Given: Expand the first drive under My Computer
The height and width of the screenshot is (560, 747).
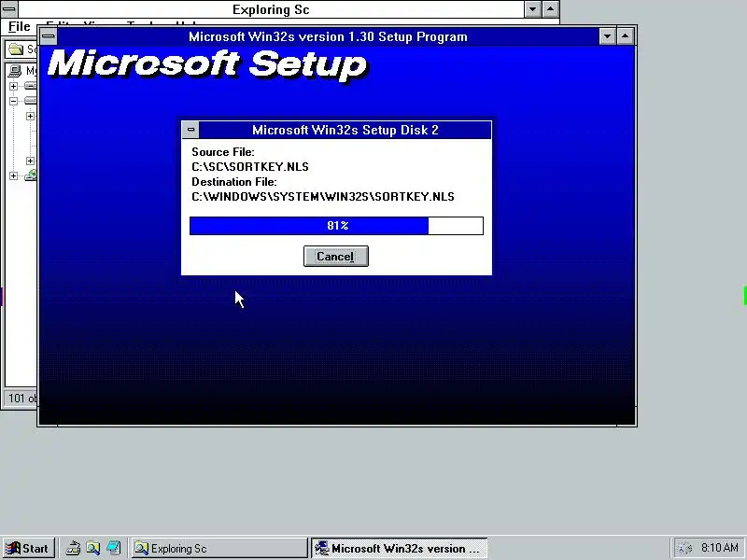Looking at the screenshot, I should (13, 86).
